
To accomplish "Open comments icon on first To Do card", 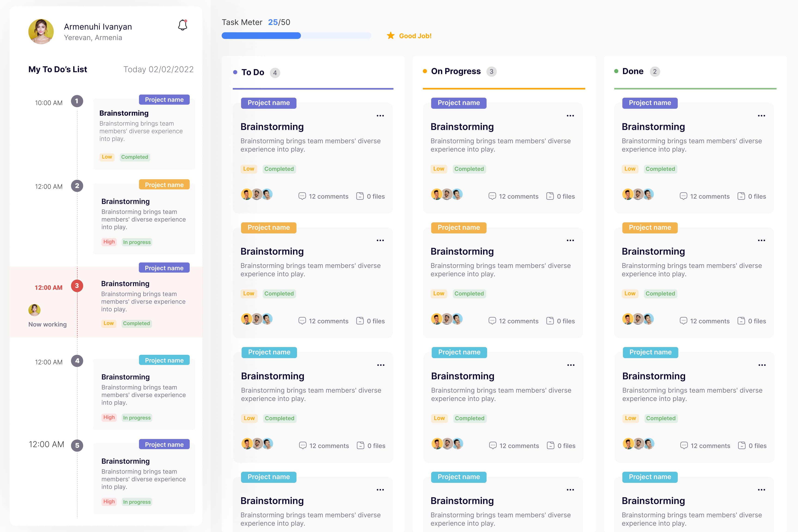I will click(302, 196).
